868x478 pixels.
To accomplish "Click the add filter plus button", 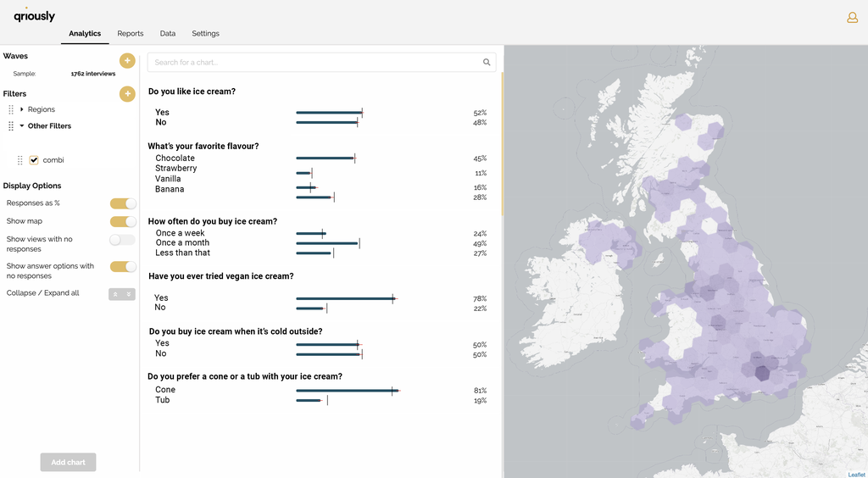I will click(x=127, y=94).
